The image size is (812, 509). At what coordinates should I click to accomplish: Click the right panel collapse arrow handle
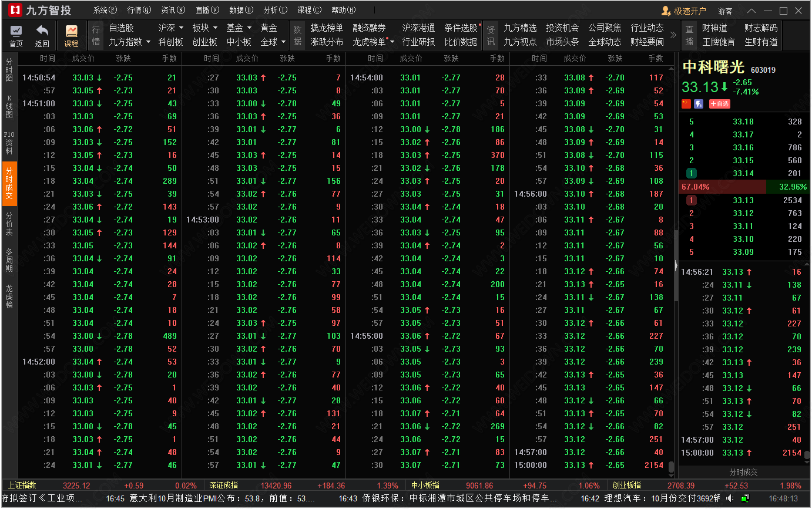676,267
